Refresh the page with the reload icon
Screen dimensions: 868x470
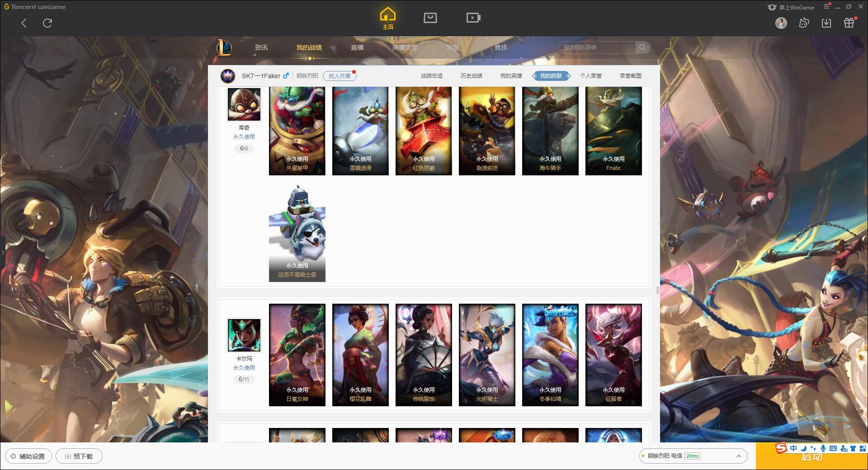[x=47, y=23]
